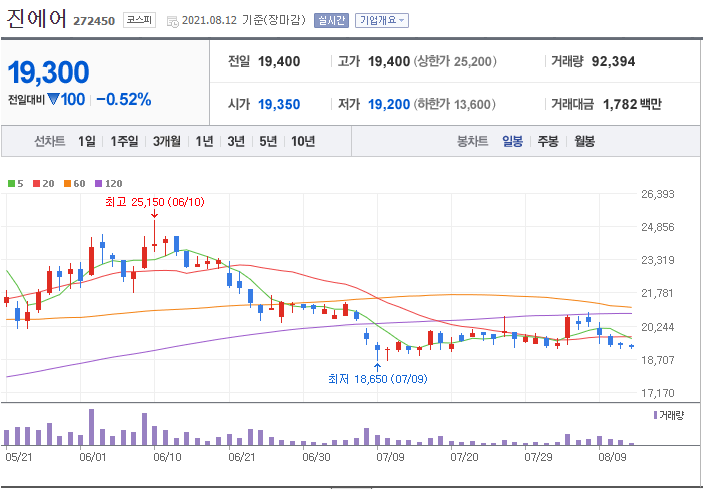Click the 실시간 button
This screenshot has width=703, height=489.
pos(331,21)
